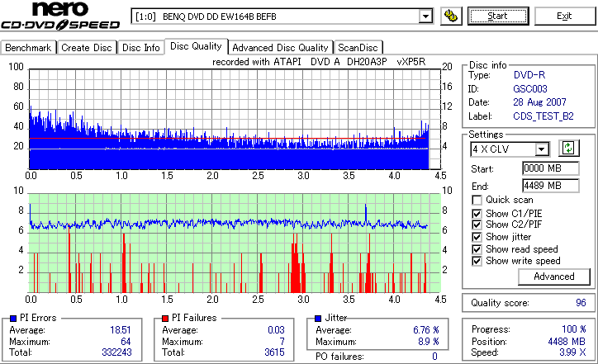598x364 pixels.
Task: Click the disc date 28 Aug 2007
Action: click(x=539, y=102)
